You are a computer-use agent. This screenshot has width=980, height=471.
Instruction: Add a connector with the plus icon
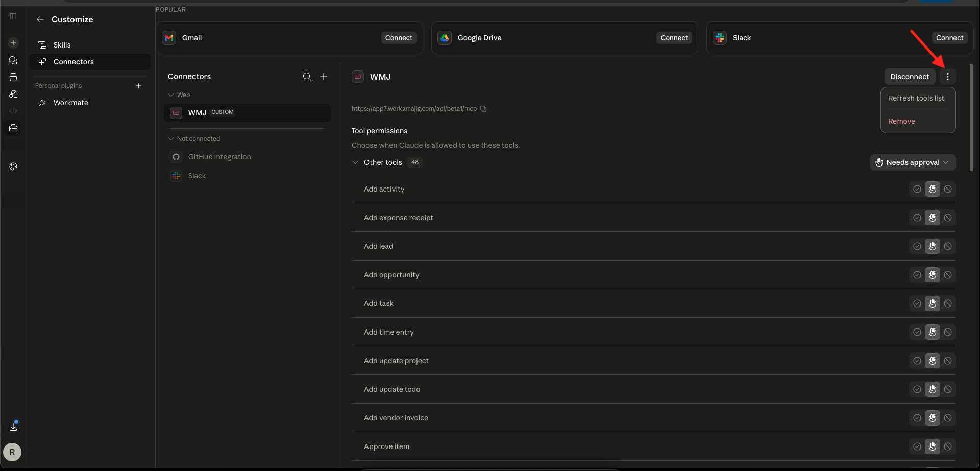tap(324, 77)
